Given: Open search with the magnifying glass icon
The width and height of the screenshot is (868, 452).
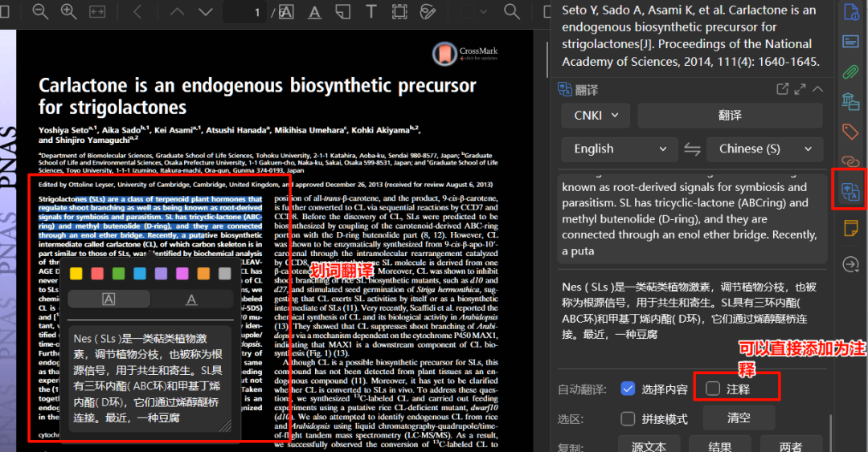Looking at the screenshot, I should click(x=511, y=11).
